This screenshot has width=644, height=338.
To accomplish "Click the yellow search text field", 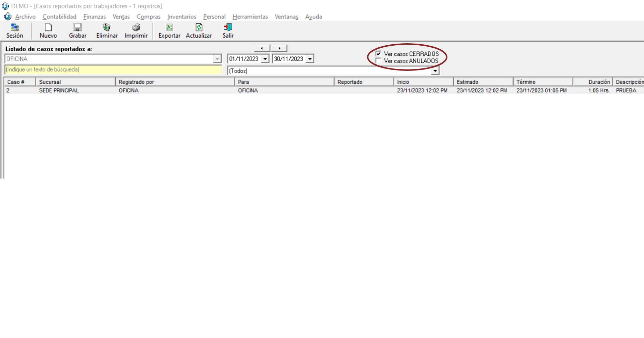I will [113, 70].
